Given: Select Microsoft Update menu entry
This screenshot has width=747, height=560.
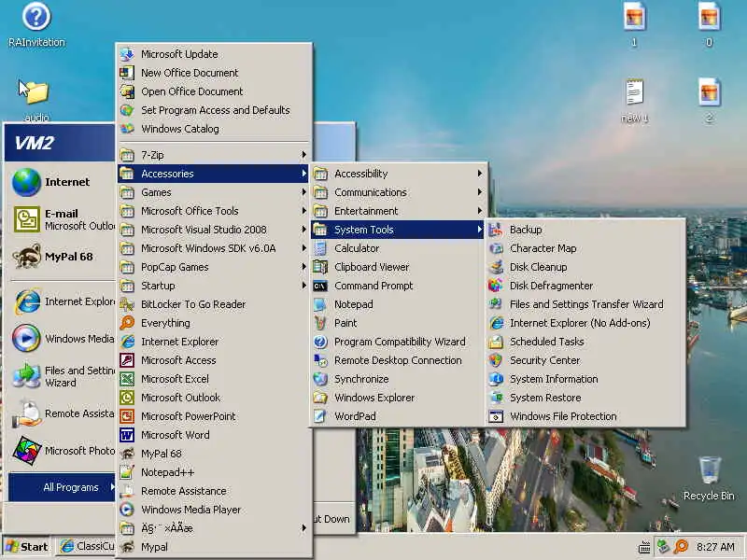Looking at the screenshot, I should [x=214, y=54].
